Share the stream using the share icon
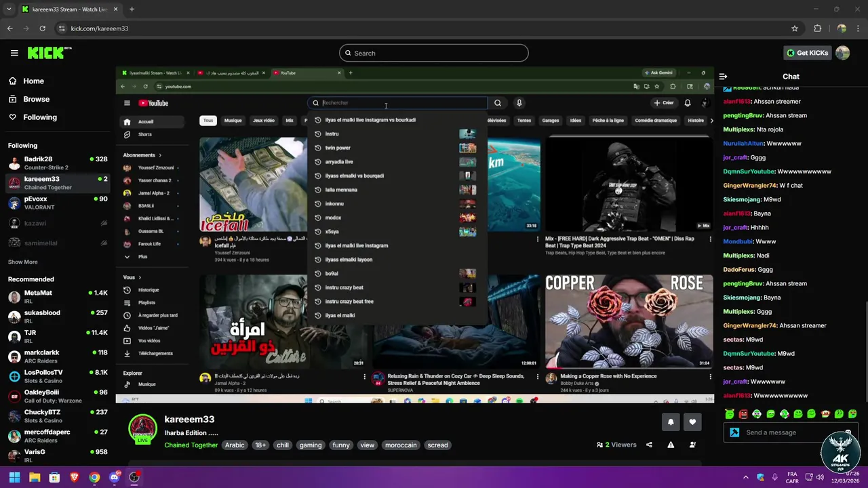 pos(649,445)
